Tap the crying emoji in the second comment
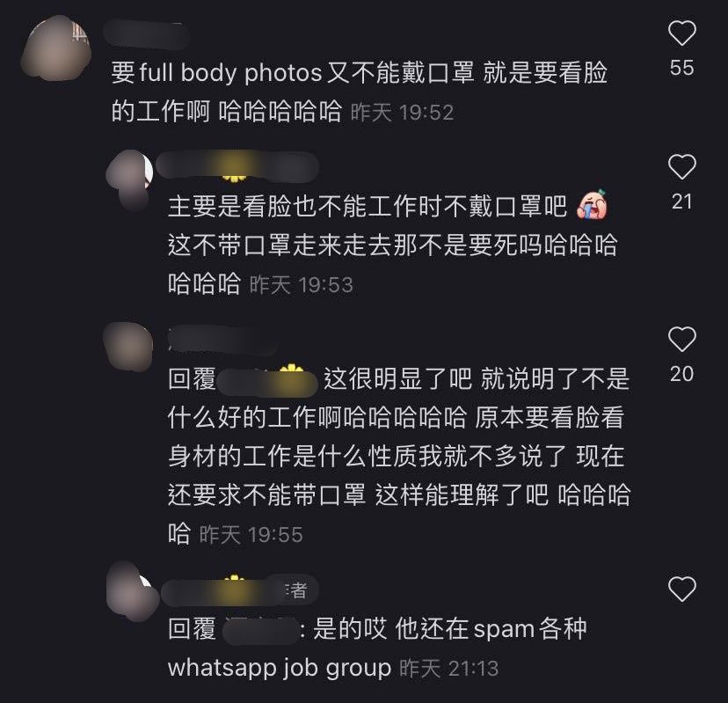The image size is (728, 703). (x=592, y=204)
